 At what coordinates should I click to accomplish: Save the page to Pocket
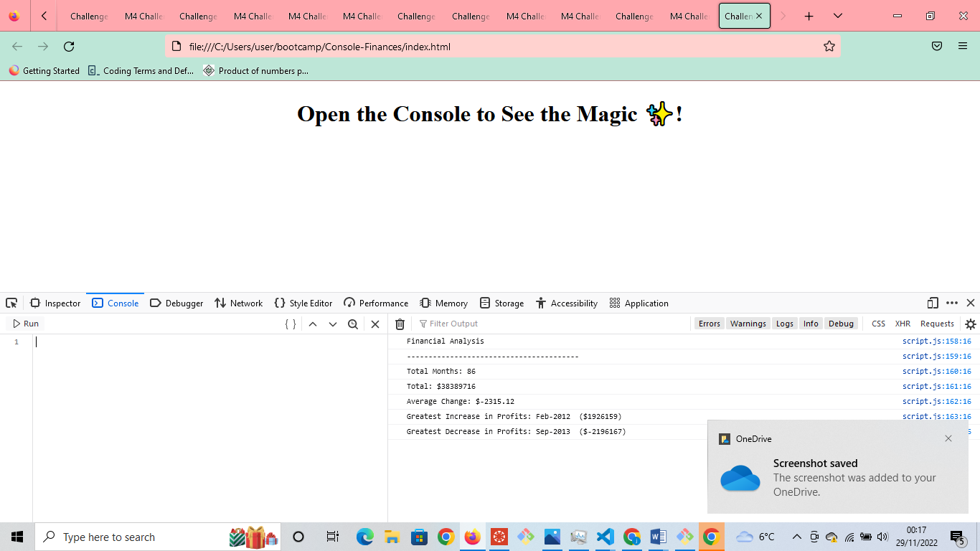[937, 46]
